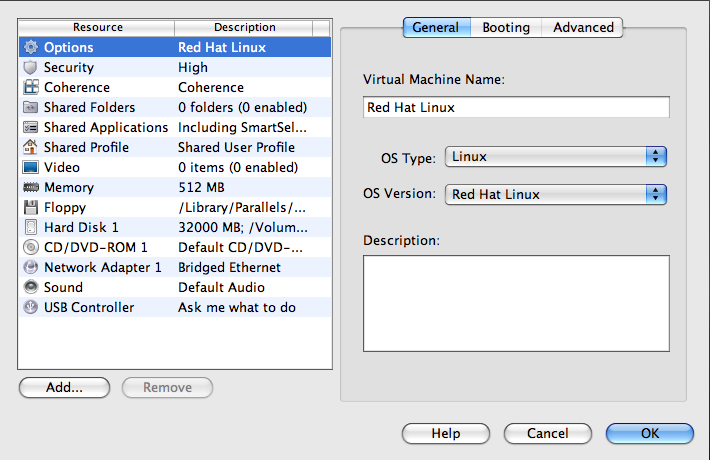Click the CD/DVD-ROM 1 disc icon
Image resolution: width=710 pixels, height=460 pixels.
(30, 247)
